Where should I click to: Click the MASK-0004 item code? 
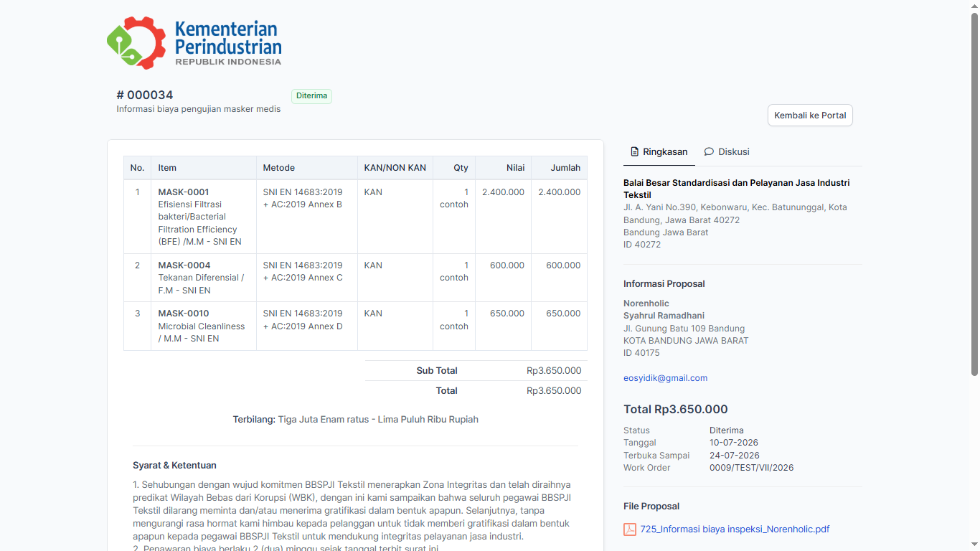[x=184, y=265]
